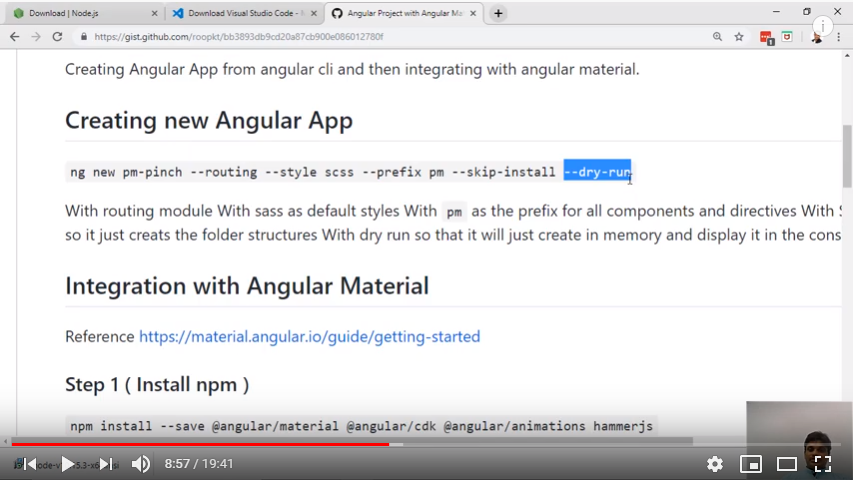The height and width of the screenshot is (480, 853).
Task: Open the material.angular.io getting-started link
Action: (x=309, y=336)
